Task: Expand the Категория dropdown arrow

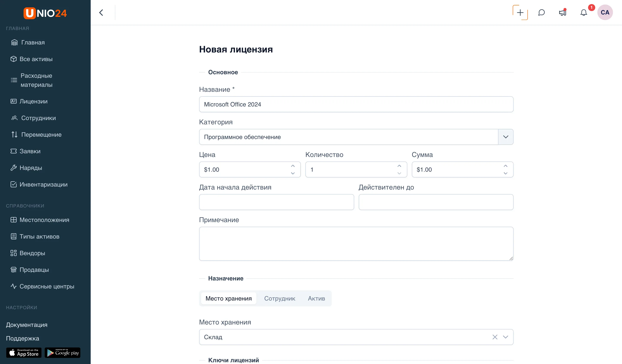Action: [506, 137]
